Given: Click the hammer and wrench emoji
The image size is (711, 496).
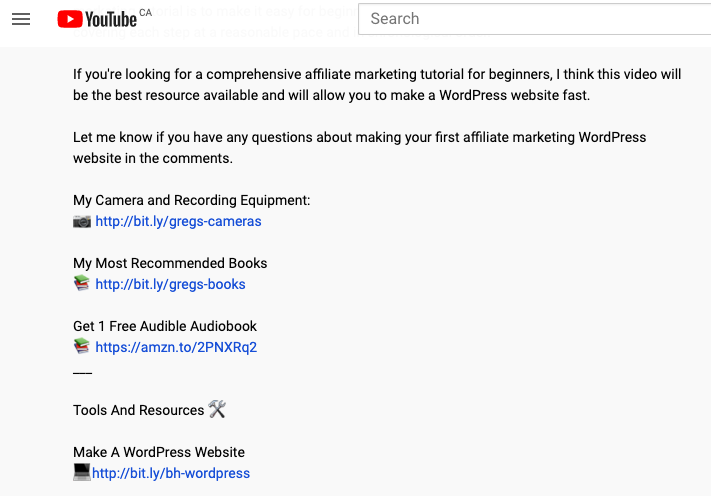Looking at the screenshot, I should pyautogui.click(x=218, y=409).
